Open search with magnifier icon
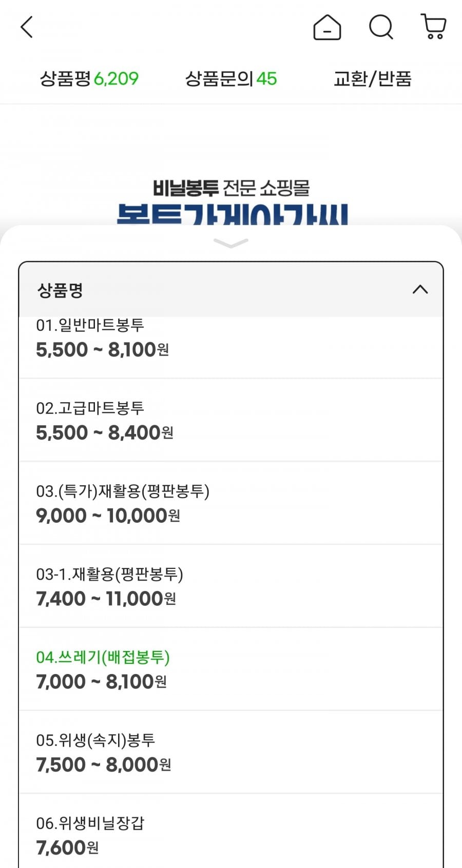Image resolution: width=462 pixels, height=868 pixels. coord(381,27)
